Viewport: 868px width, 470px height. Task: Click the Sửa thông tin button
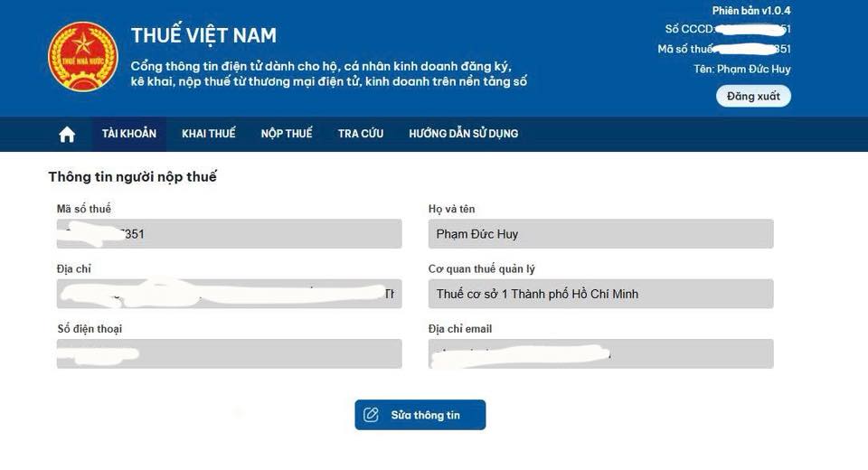[420, 415]
